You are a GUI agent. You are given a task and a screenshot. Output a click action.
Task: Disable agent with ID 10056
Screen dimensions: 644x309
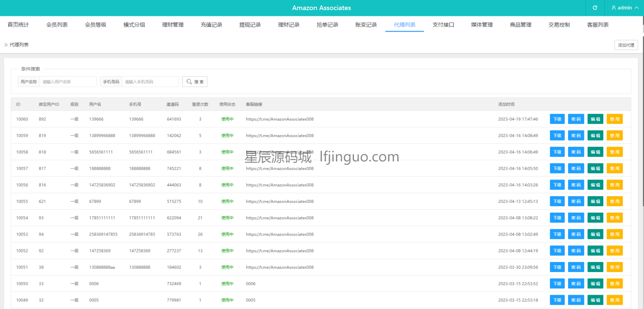click(x=615, y=185)
